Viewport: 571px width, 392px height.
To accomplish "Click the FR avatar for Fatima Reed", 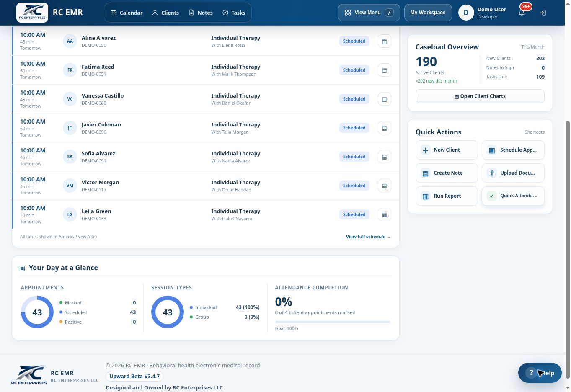I will (70, 70).
